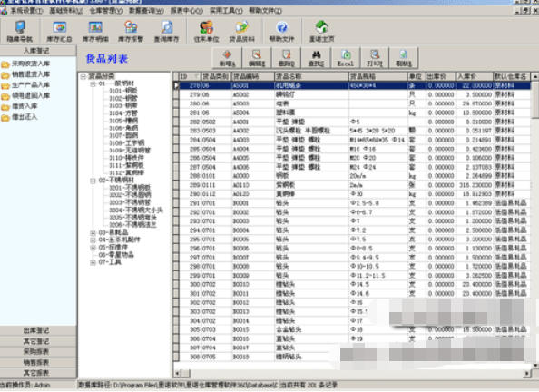
Task: Open the 报表中心 menu
Action: (x=186, y=11)
